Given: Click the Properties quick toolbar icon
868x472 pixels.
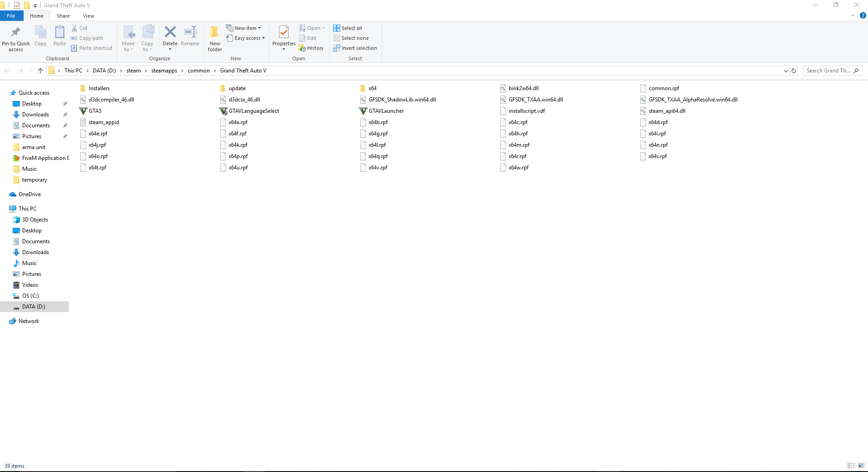Looking at the screenshot, I should click(x=17, y=5).
